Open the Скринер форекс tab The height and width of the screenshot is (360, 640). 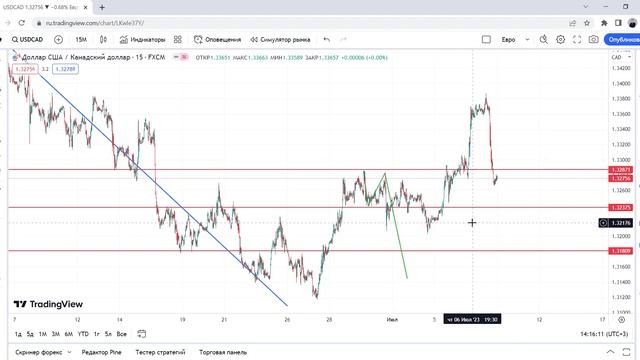coord(39,352)
